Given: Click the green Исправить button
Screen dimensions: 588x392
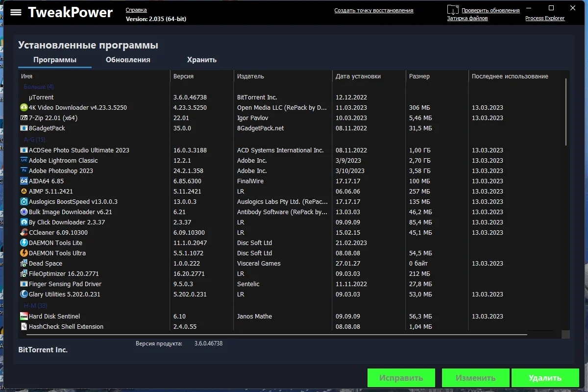Looking at the screenshot, I should 401,378.
